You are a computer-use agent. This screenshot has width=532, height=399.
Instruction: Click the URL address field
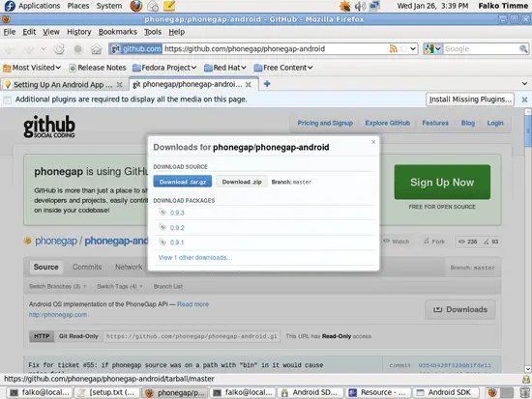click(276, 49)
